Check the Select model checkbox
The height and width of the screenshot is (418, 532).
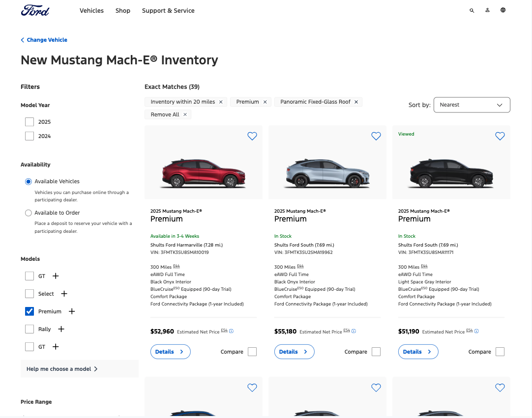(x=30, y=294)
